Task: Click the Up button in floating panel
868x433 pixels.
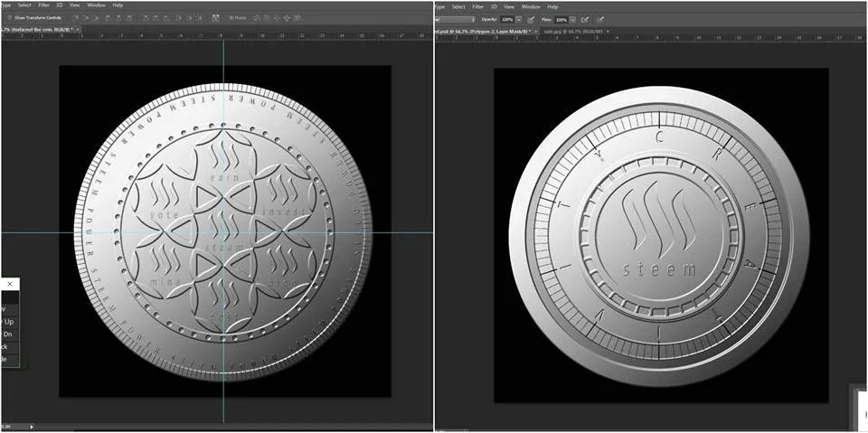Action: pyautogui.click(x=9, y=322)
